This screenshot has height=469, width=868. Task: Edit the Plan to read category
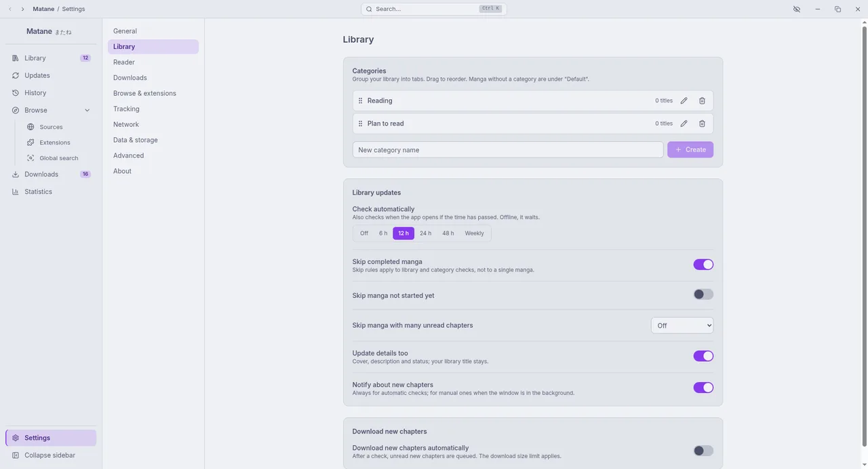(x=684, y=124)
